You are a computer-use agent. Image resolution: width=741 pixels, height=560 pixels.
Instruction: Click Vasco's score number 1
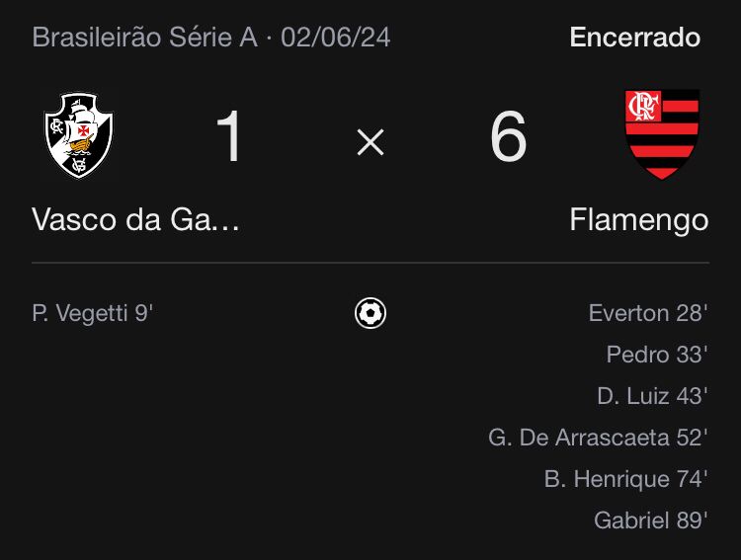tap(229, 136)
